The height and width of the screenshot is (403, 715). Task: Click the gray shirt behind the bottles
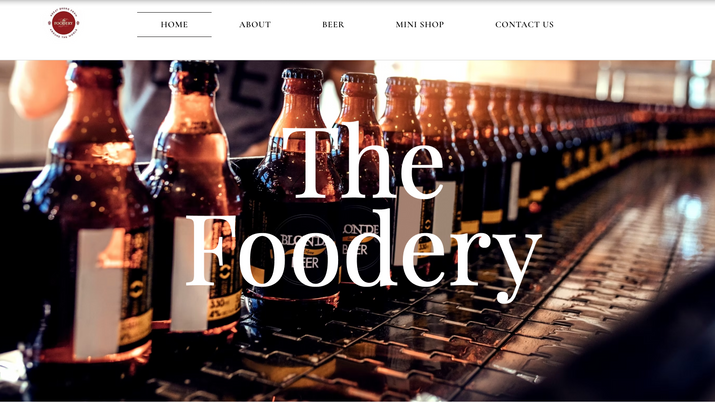click(x=246, y=105)
